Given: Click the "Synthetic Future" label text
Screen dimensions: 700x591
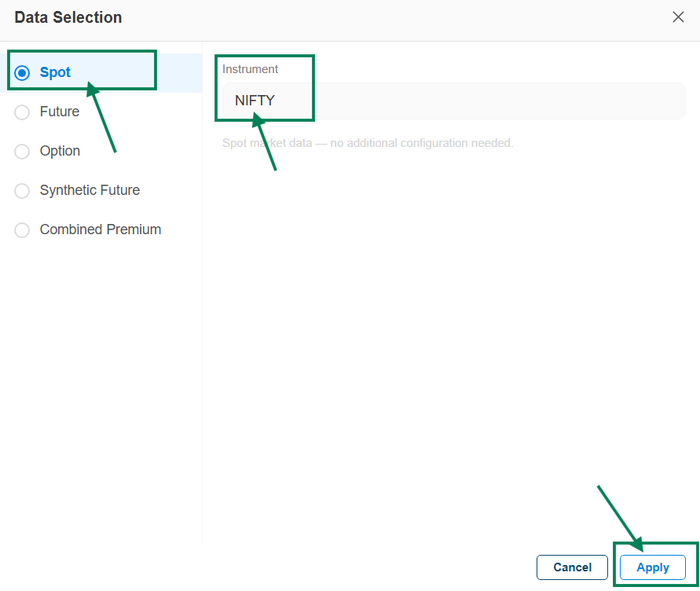Looking at the screenshot, I should tap(90, 190).
